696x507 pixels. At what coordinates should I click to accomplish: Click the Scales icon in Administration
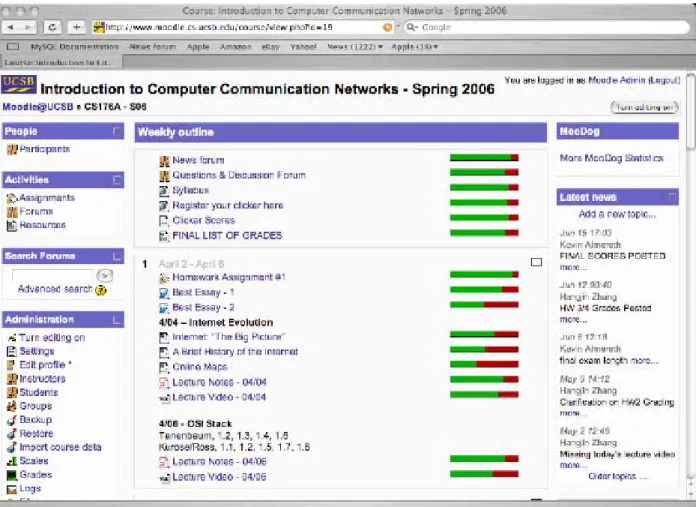coord(12,461)
